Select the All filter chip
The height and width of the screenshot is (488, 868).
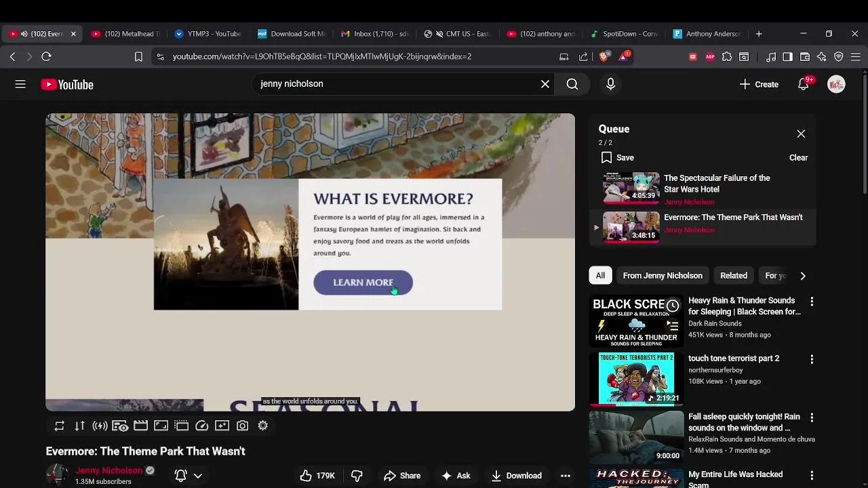pyautogui.click(x=600, y=276)
